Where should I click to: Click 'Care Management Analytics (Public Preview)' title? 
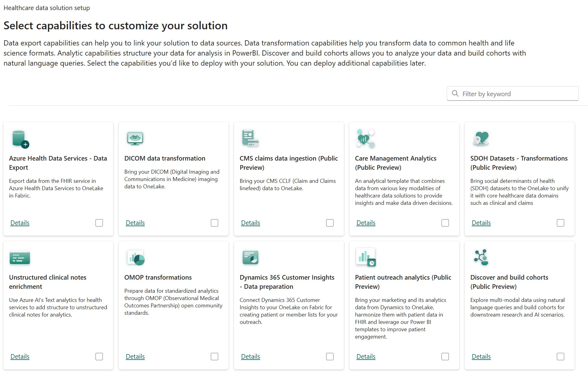click(396, 163)
